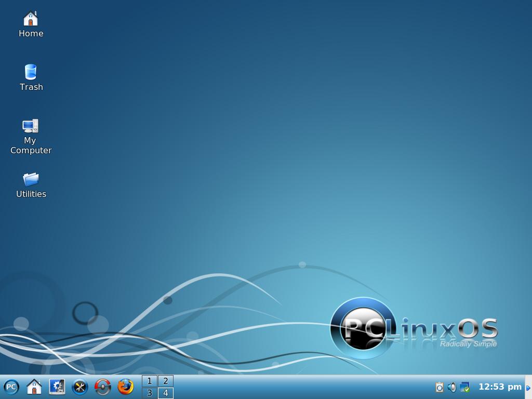
Task: Launch the wrench-and-screwdriver configuration tool
Action: 79,387
